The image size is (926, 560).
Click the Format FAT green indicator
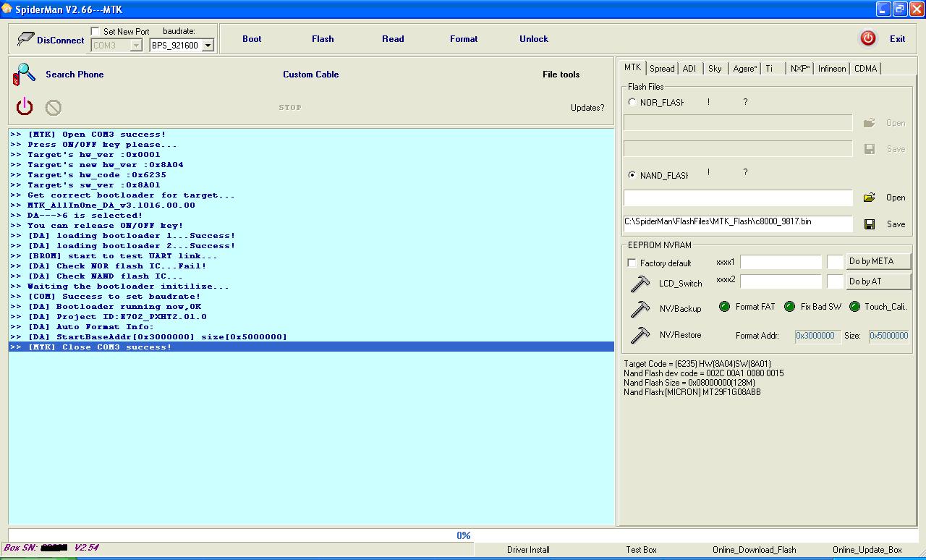(x=724, y=307)
